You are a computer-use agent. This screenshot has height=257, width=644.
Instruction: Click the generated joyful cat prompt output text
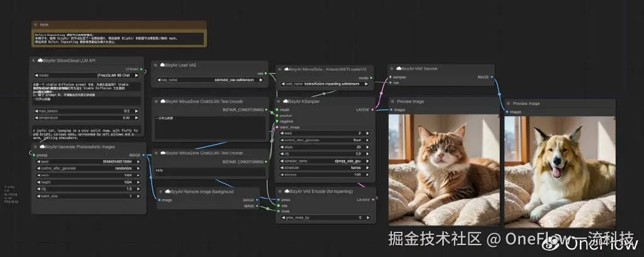[x=86, y=134]
